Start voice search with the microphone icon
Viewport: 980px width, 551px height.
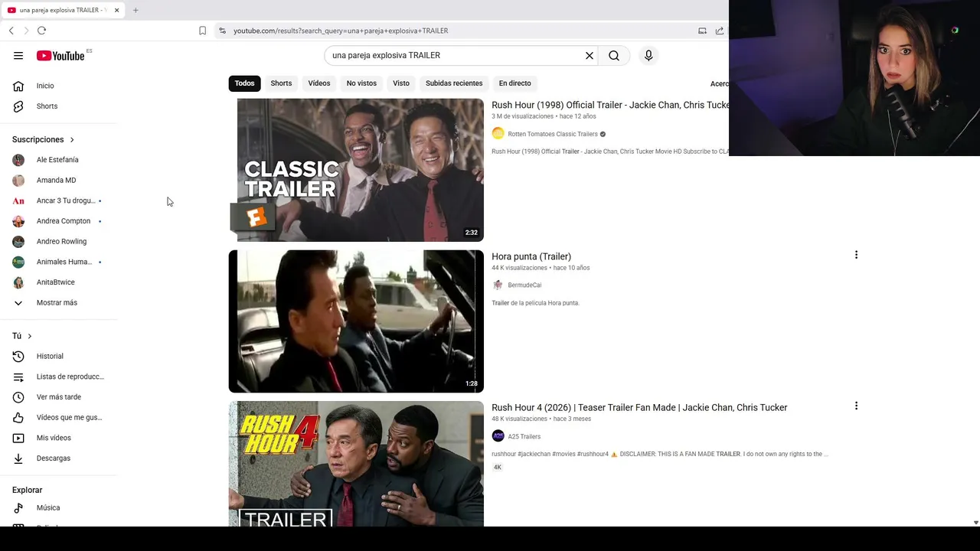648,56
